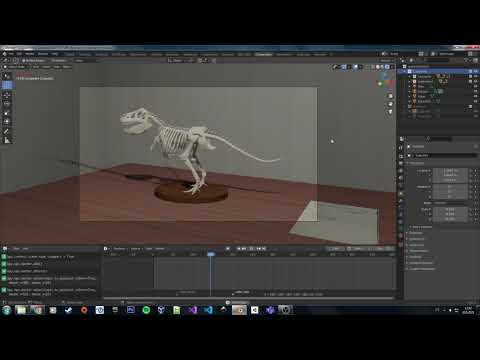Select the Measure ruler tool

pos(7,140)
